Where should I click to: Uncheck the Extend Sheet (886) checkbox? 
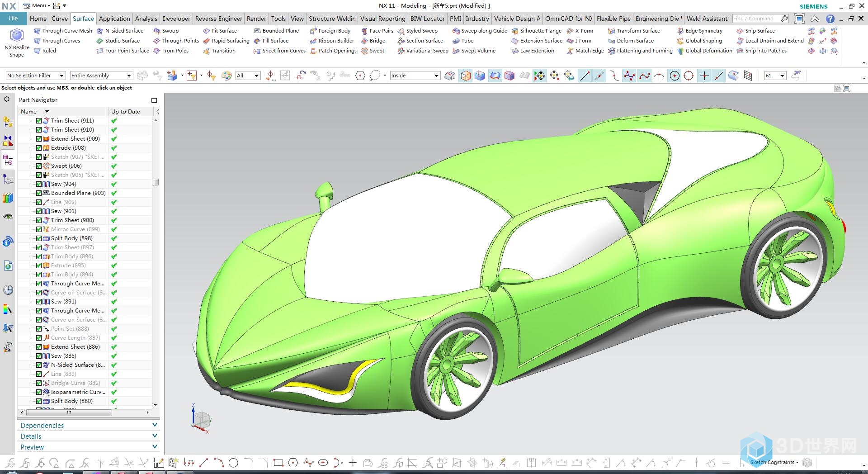point(39,347)
